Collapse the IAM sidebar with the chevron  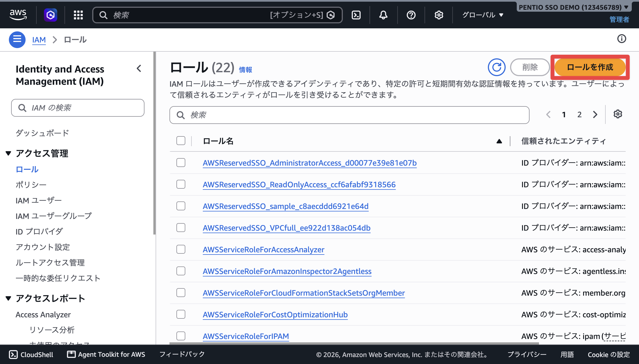point(139,69)
